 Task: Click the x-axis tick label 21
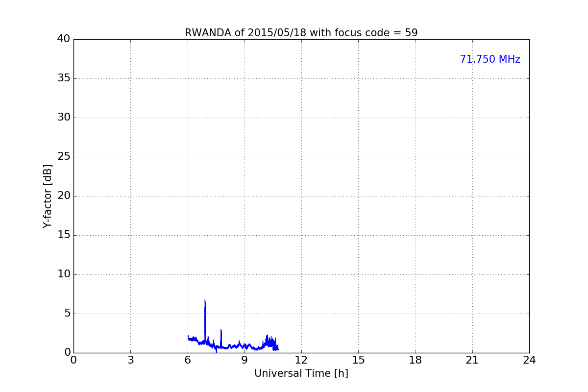(472, 360)
